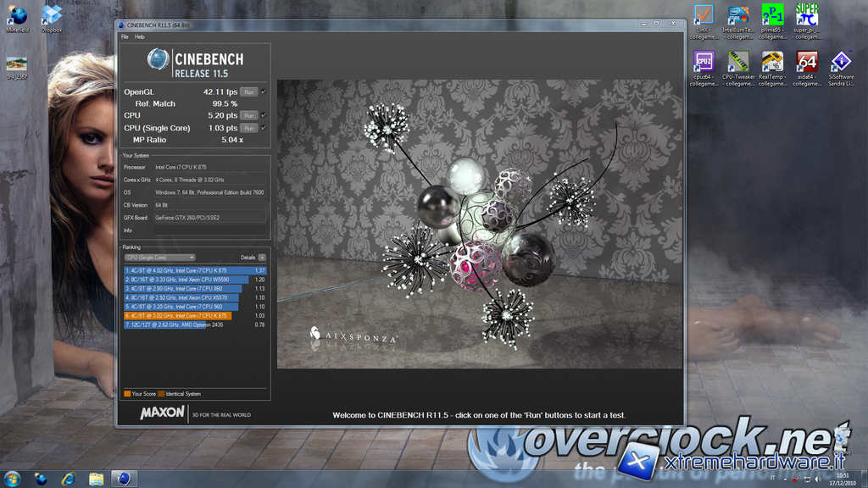Open the super_pi desktop shortcut
Image resolution: width=868 pixels, height=488 pixels.
click(807, 16)
